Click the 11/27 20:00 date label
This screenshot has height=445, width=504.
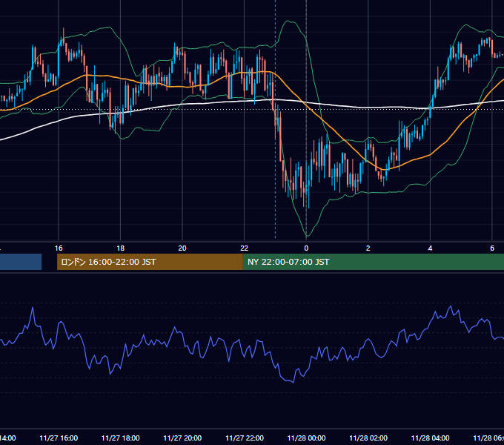pyautogui.click(x=182, y=438)
